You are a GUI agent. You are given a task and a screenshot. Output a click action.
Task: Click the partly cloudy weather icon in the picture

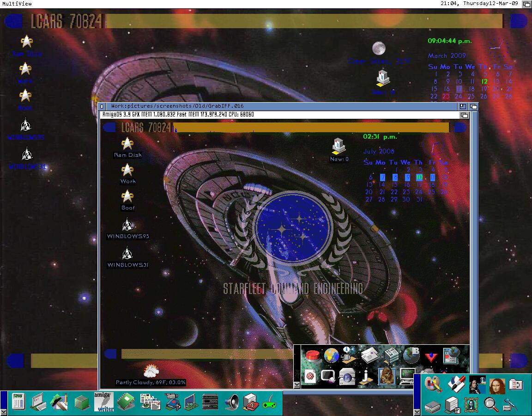pyautogui.click(x=151, y=371)
